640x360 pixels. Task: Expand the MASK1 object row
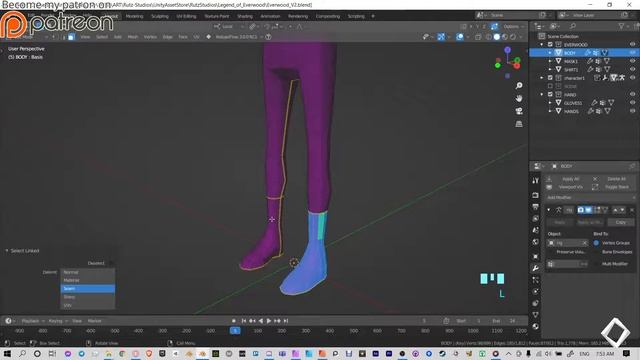coord(550,61)
